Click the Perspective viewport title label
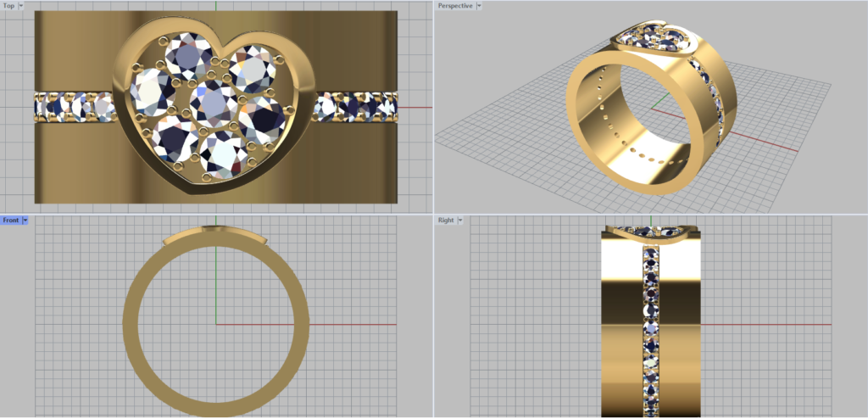Image resolution: width=868 pixels, height=419 pixels. click(454, 6)
